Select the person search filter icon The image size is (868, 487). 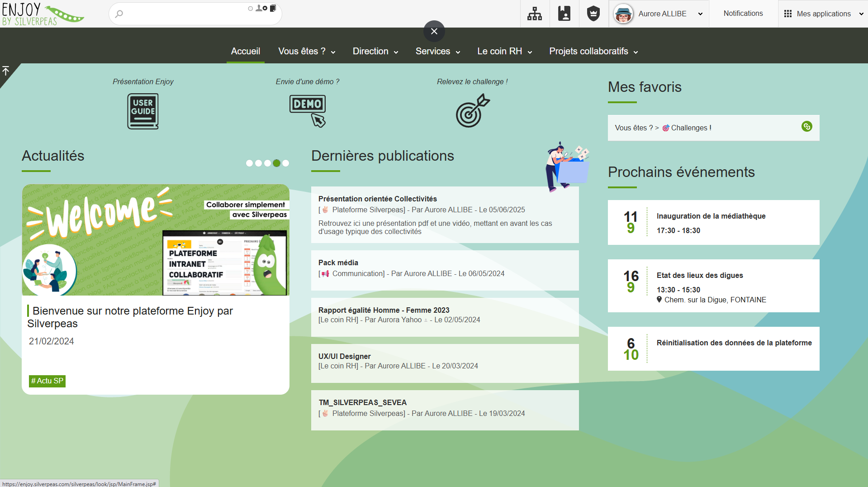(x=259, y=8)
